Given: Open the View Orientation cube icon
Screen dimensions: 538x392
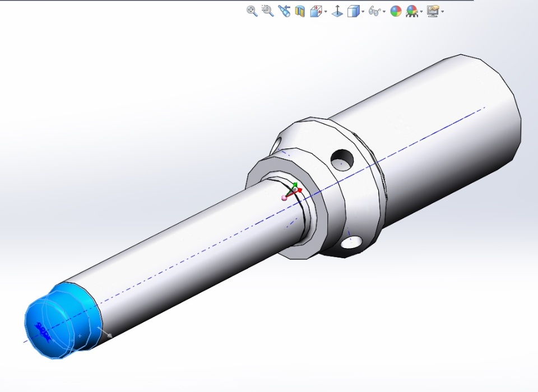Looking at the screenshot, I should click(x=316, y=11).
